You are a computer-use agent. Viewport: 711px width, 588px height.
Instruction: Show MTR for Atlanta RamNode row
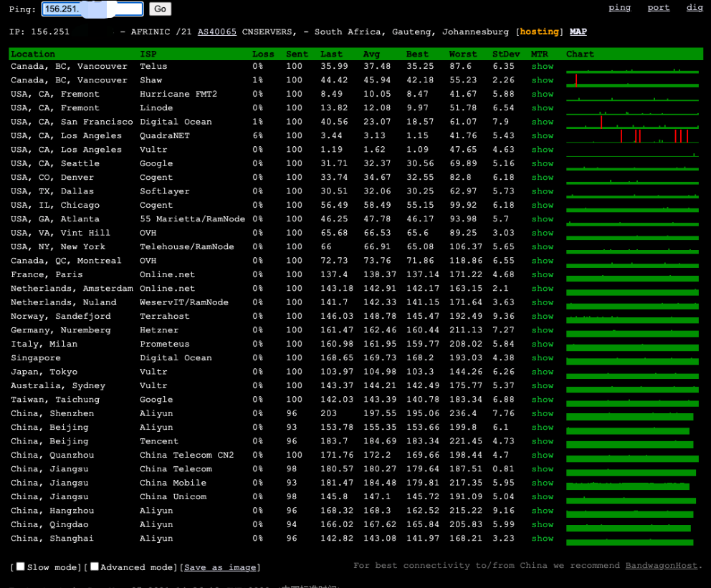point(543,219)
